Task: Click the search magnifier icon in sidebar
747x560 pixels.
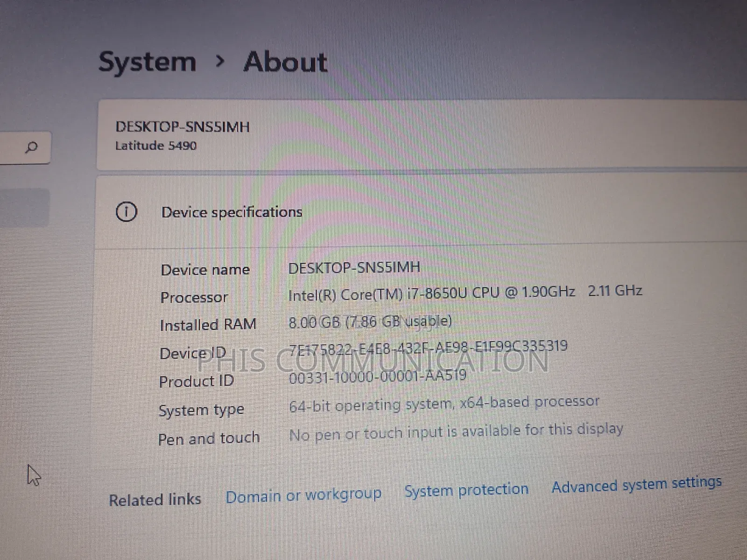Action: (31, 148)
